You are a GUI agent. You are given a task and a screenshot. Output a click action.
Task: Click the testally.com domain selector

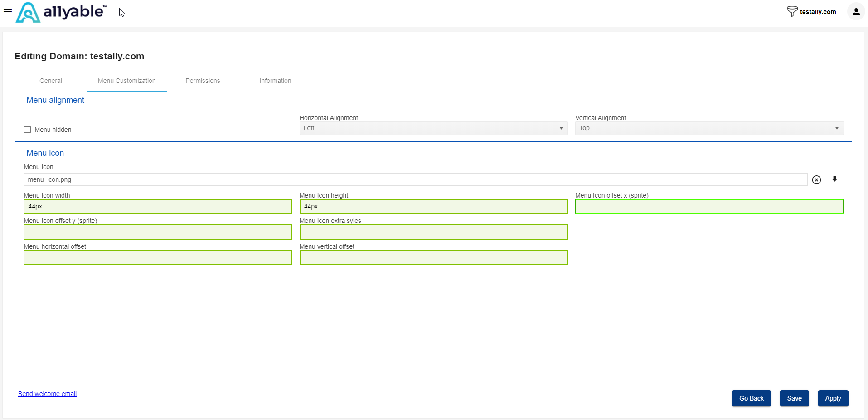[818, 12]
